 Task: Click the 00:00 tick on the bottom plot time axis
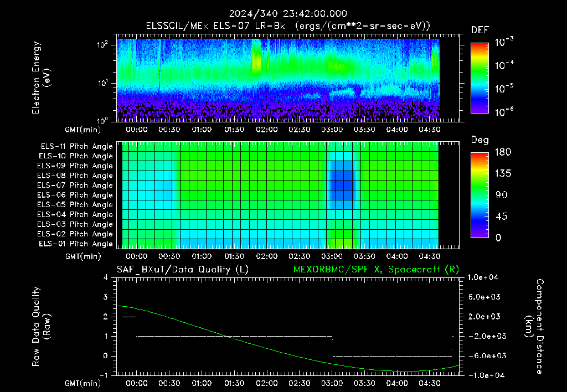pos(137,383)
